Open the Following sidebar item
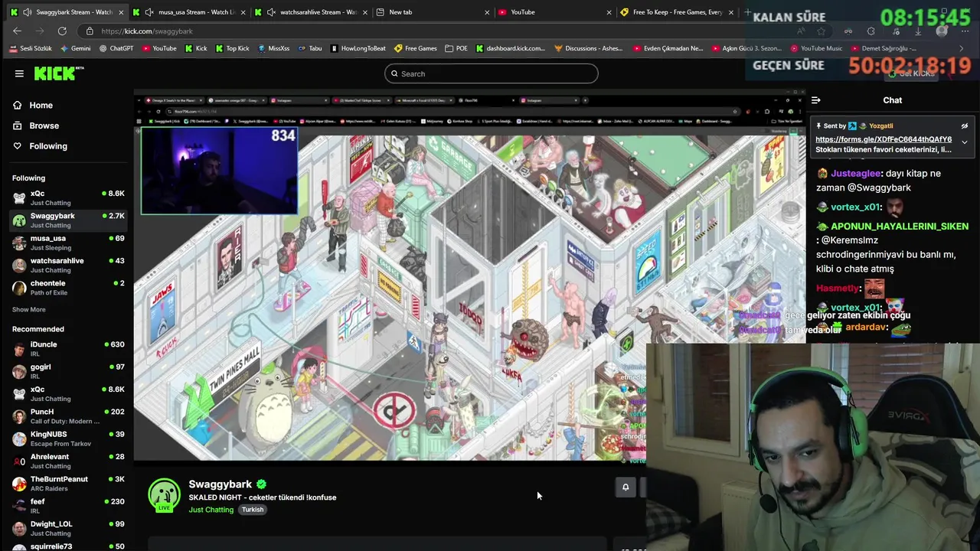This screenshot has width=980, height=551. click(47, 146)
